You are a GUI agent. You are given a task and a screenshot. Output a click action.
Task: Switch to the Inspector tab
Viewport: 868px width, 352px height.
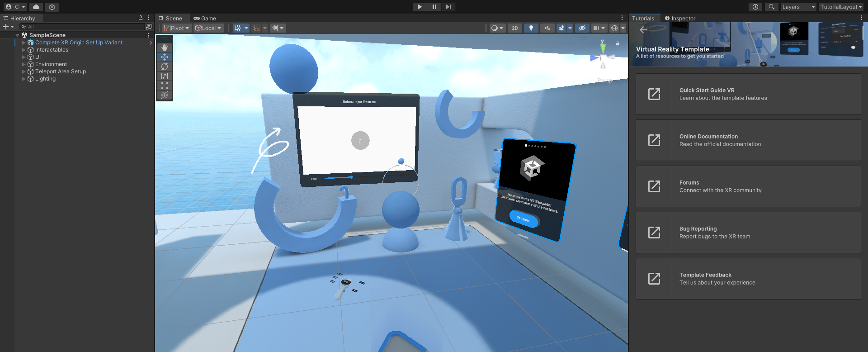point(680,18)
